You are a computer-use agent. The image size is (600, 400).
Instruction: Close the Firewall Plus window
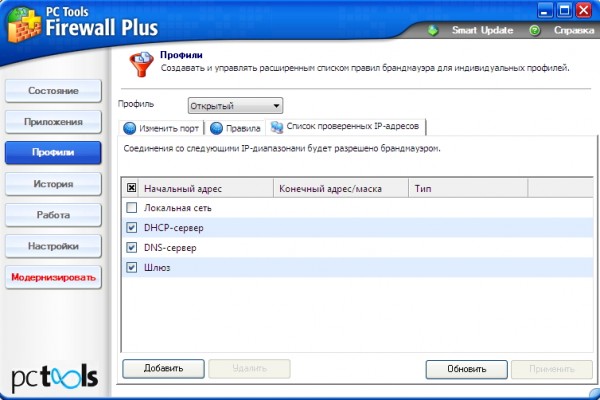[584, 10]
